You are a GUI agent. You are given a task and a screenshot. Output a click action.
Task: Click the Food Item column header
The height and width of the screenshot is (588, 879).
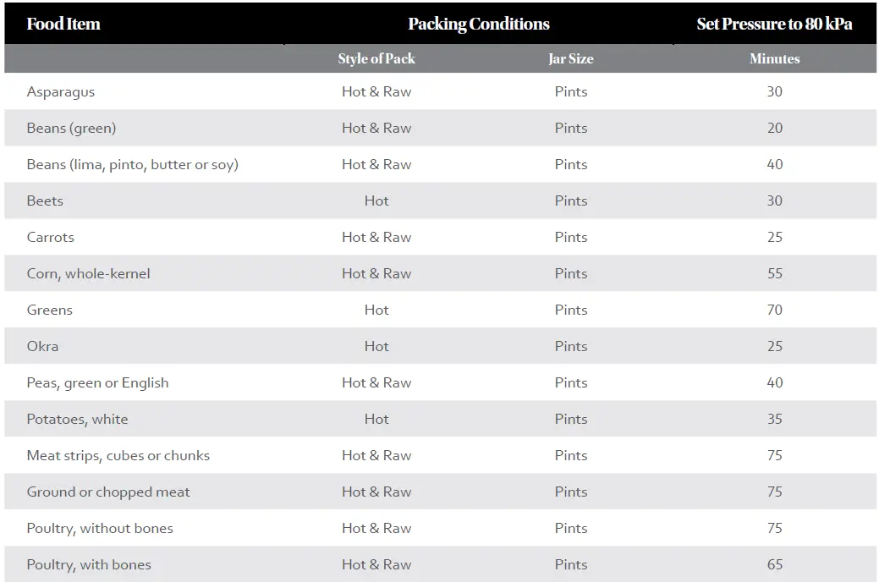[63, 24]
